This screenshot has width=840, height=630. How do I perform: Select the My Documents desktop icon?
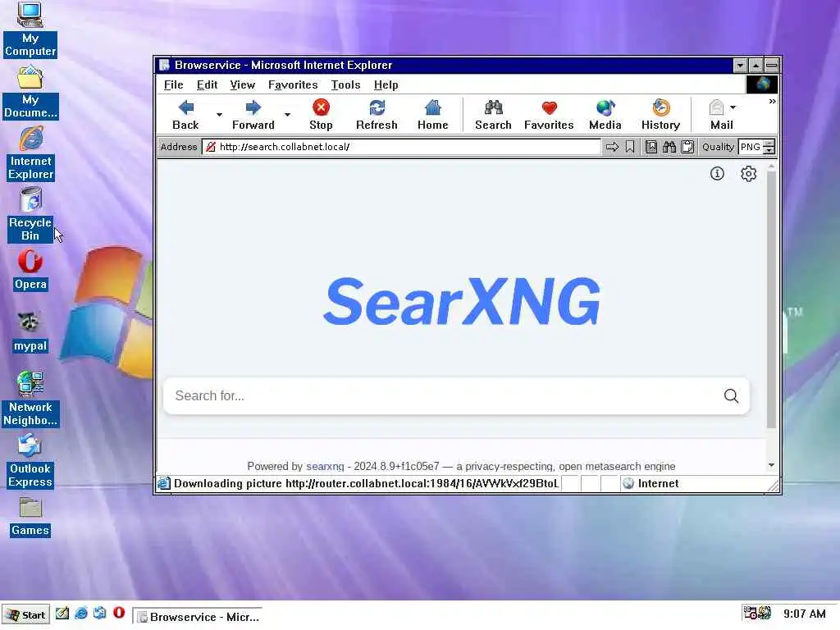(x=30, y=92)
